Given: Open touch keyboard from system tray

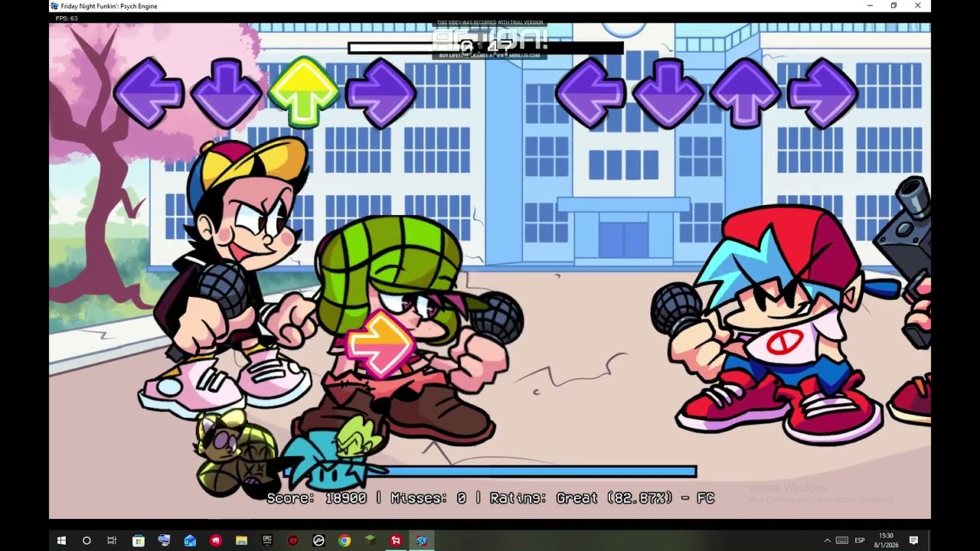Looking at the screenshot, I should 841,540.
